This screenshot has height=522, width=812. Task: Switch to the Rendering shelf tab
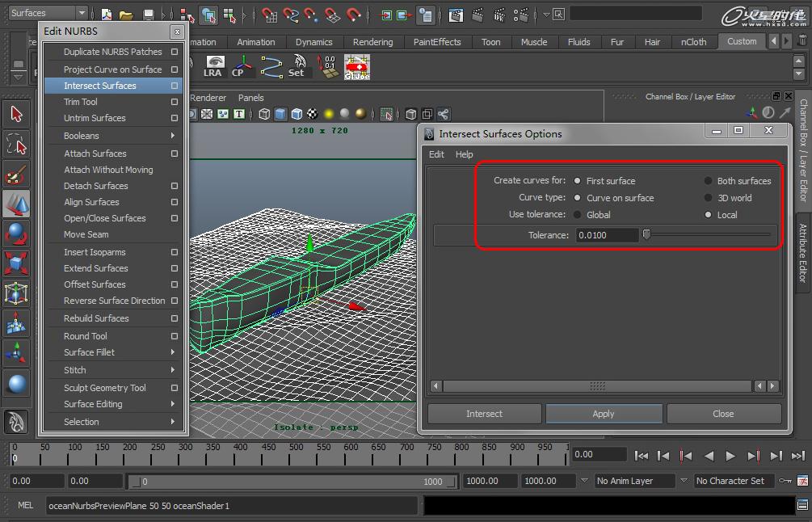(x=372, y=42)
